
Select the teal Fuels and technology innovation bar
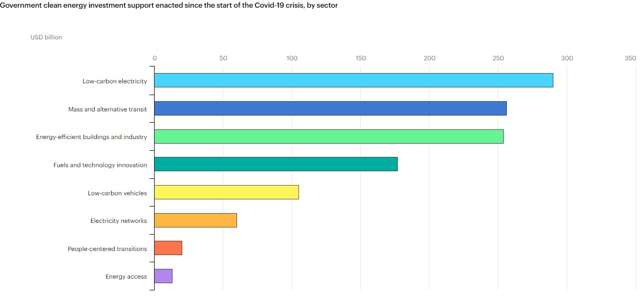(275, 164)
